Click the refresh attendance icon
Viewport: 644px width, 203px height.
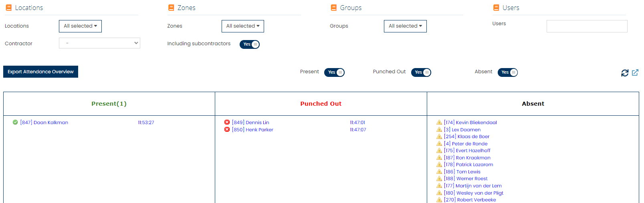click(624, 73)
